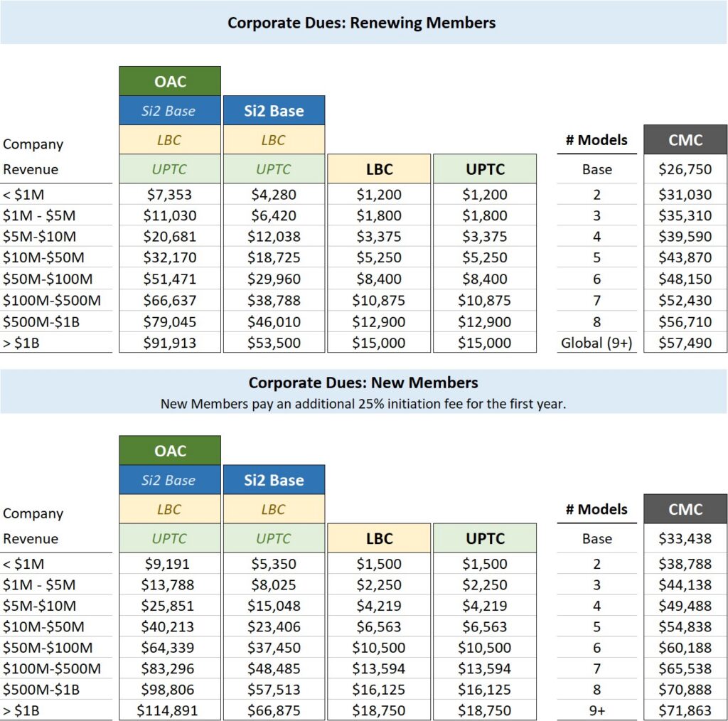
Task: Select the $60,188 CMC six-model price
Action: (x=686, y=648)
